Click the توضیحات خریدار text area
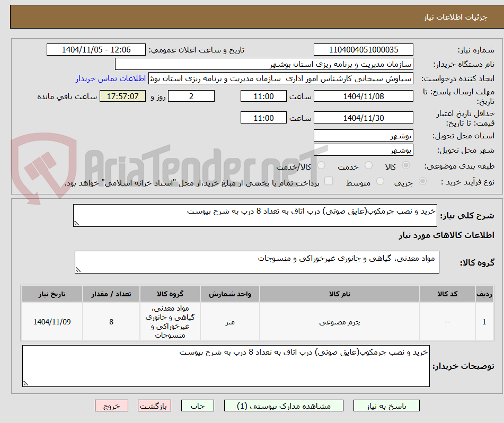 pyautogui.click(x=226, y=366)
